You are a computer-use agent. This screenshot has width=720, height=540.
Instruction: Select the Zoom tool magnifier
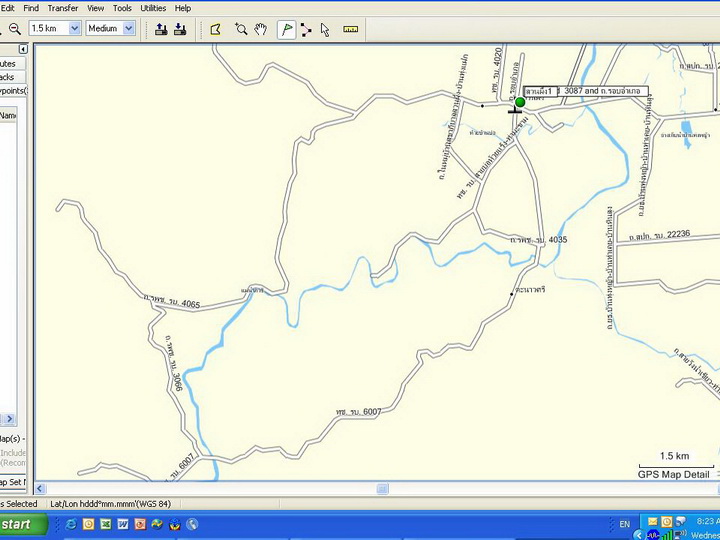(x=241, y=29)
